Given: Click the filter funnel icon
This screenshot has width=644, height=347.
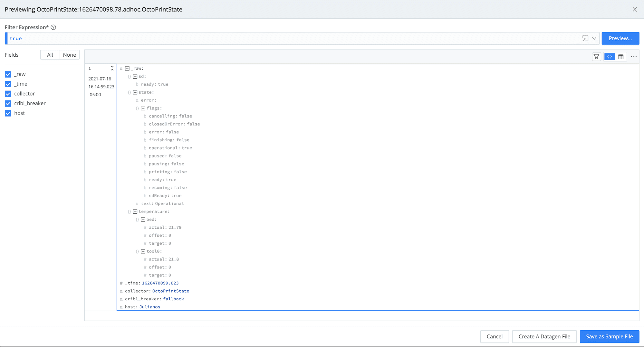Looking at the screenshot, I should 596,57.
